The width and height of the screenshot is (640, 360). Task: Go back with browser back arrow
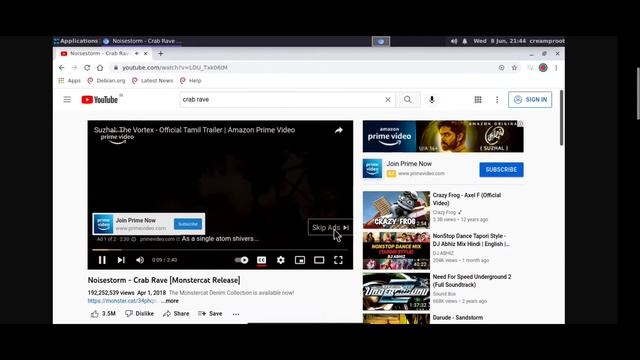coord(62,68)
